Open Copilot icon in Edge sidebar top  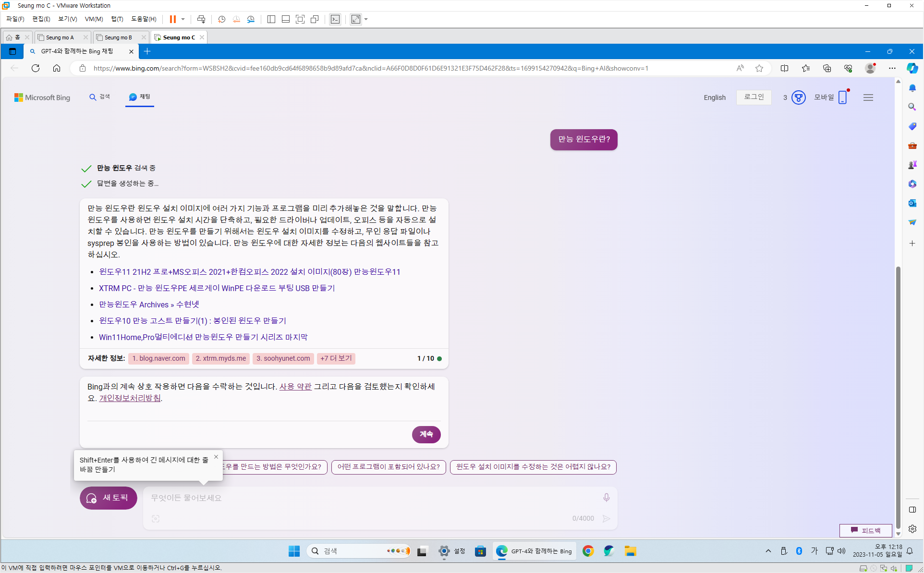pos(912,68)
